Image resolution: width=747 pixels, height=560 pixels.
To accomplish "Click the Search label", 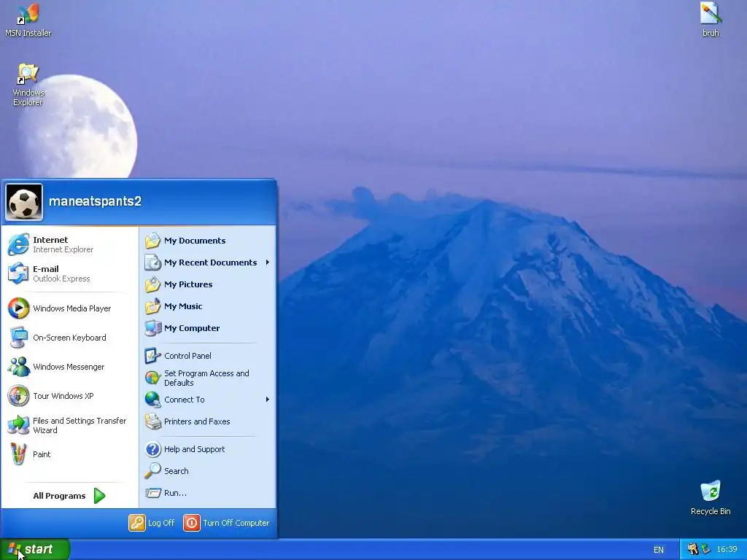I will click(177, 471).
